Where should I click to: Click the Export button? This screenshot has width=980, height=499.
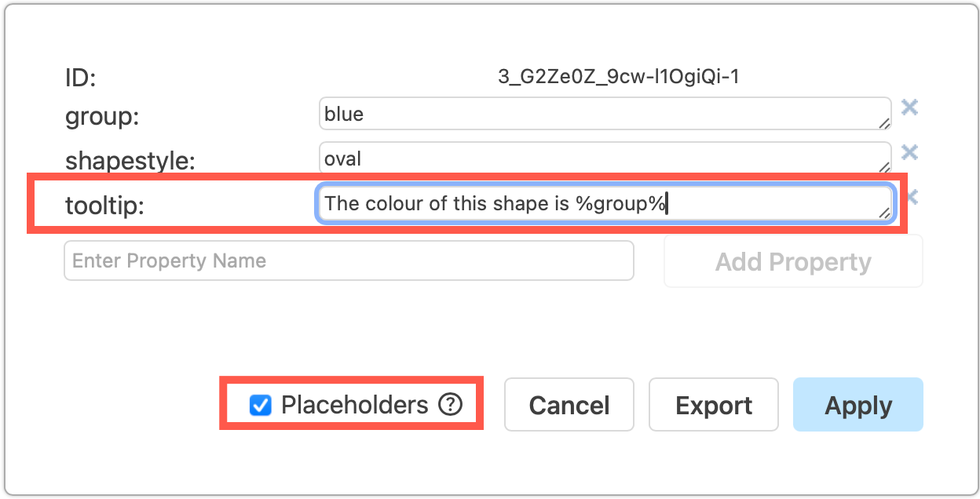point(713,405)
